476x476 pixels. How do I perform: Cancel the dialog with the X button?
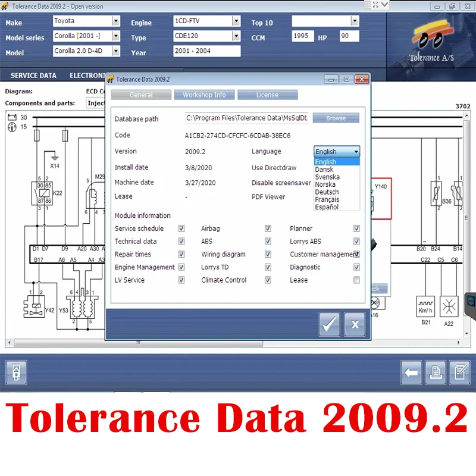click(x=355, y=324)
